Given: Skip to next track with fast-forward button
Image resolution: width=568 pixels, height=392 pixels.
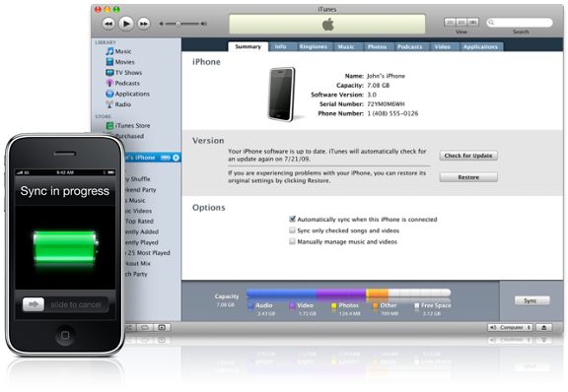Looking at the screenshot, I should [144, 24].
